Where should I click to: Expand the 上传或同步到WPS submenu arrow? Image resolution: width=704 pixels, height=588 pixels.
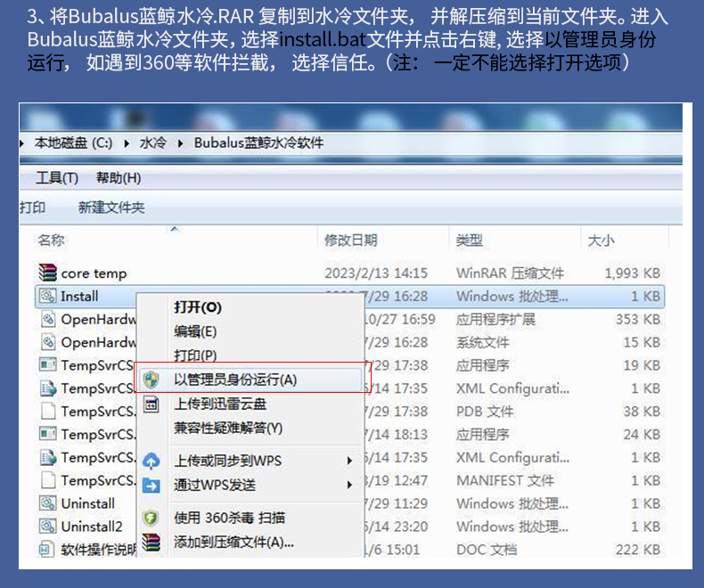[349, 461]
